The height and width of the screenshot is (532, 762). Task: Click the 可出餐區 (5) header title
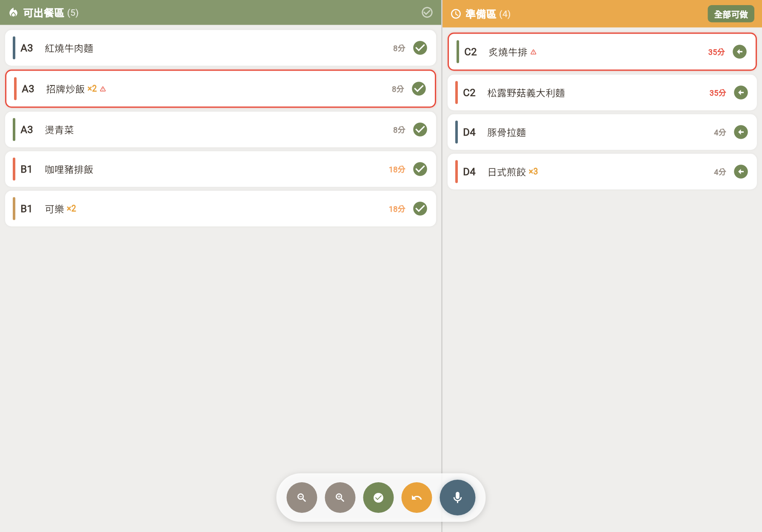[51, 13]
